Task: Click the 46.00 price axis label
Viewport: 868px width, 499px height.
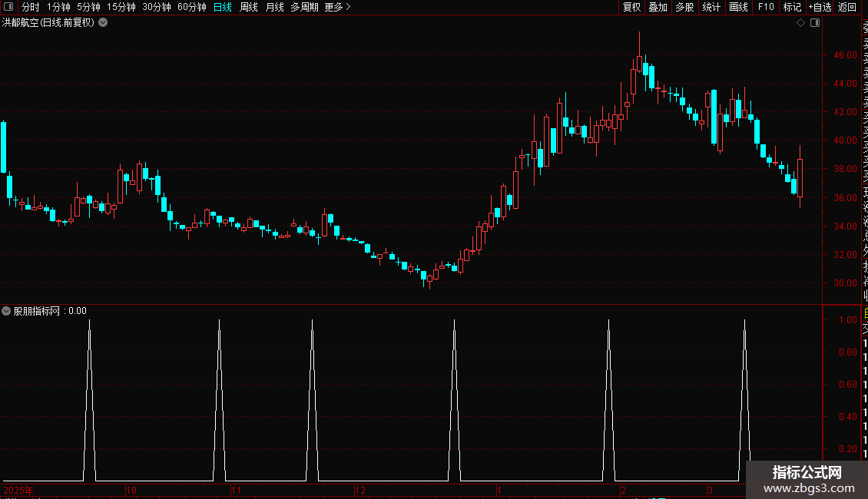Action: pos(845,55)
